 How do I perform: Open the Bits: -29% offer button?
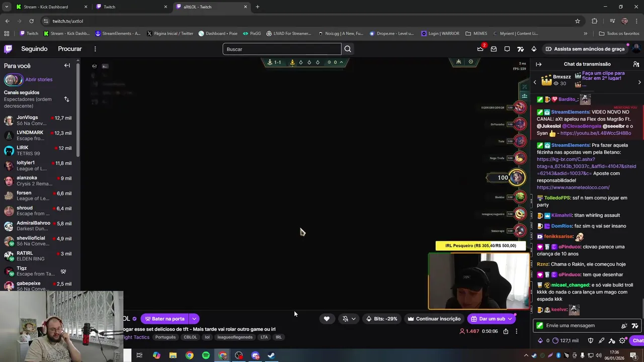[x=381, y=319]
